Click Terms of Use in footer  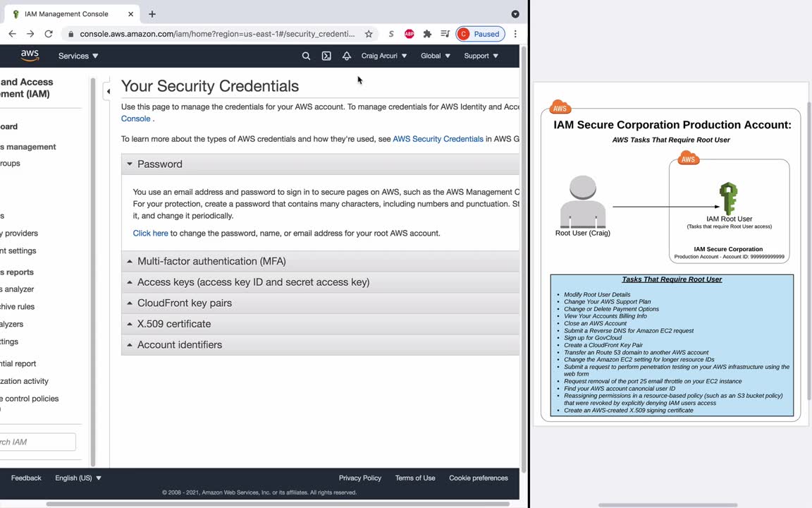[414, 478]
